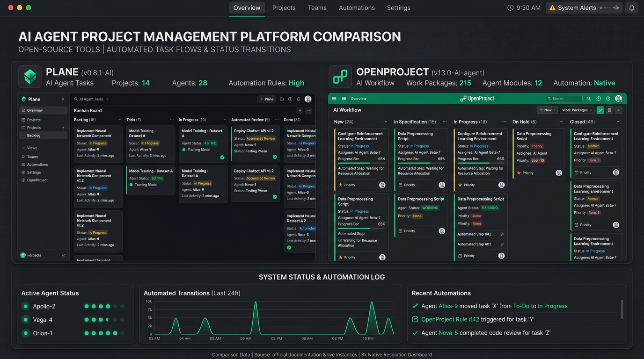Open the On Hold column ellipsis
The height and width of the screenshot is (359, 644).
pos(561,122)
